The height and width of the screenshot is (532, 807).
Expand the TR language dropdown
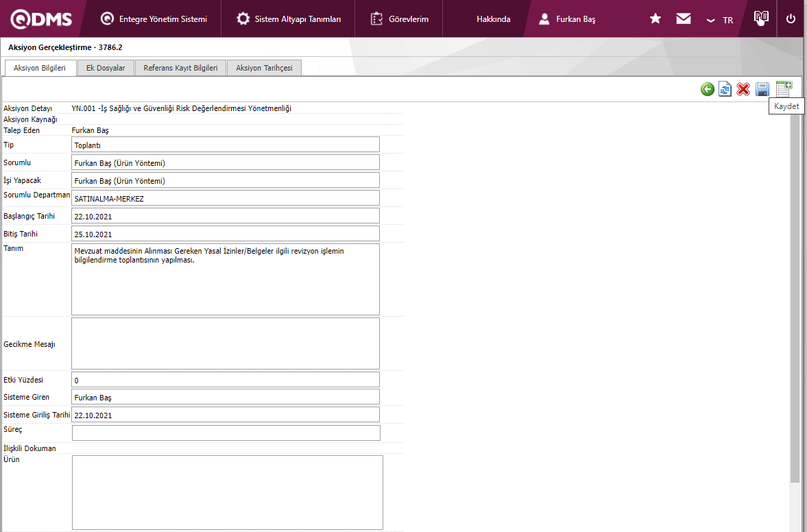[720, 20]
